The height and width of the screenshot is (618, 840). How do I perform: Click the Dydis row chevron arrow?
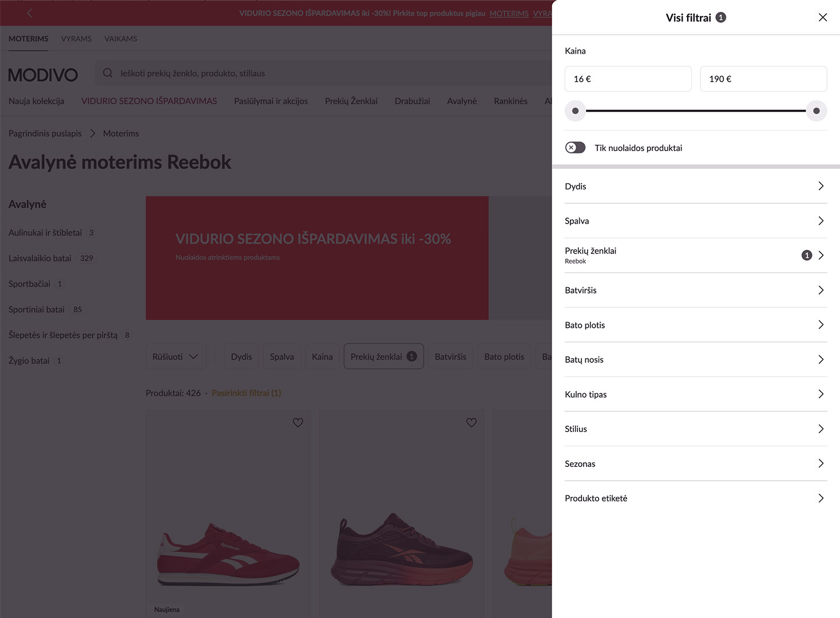pyautogui.click(x=821, y=186)
